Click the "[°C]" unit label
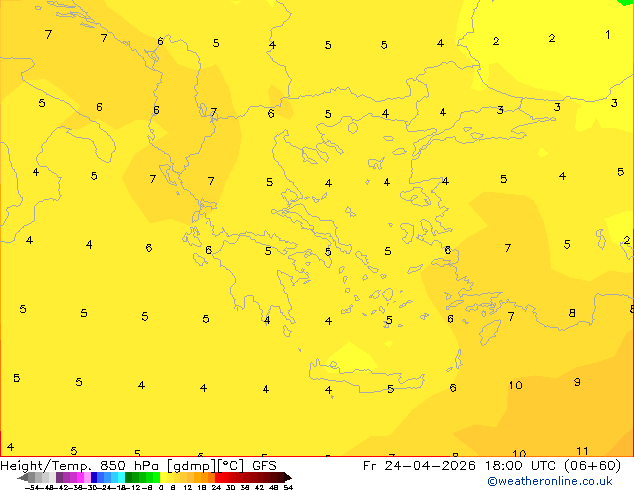The image size is (634, 490). pos(230,466)
